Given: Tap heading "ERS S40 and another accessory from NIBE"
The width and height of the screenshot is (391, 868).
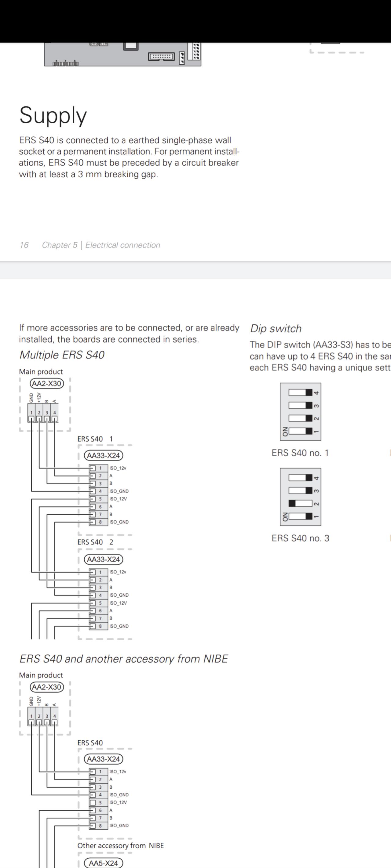Looking at the screenshot, I should [x=123, y=659].
